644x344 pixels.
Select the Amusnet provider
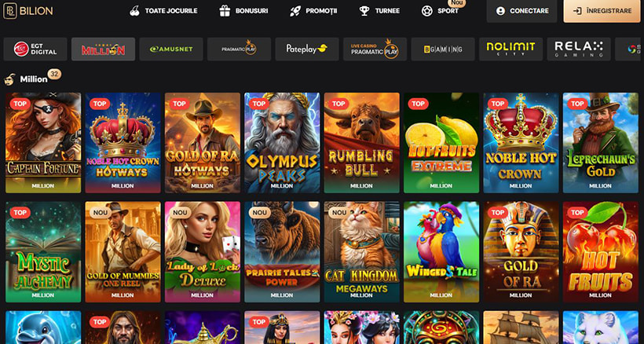(x=171, y=49)
